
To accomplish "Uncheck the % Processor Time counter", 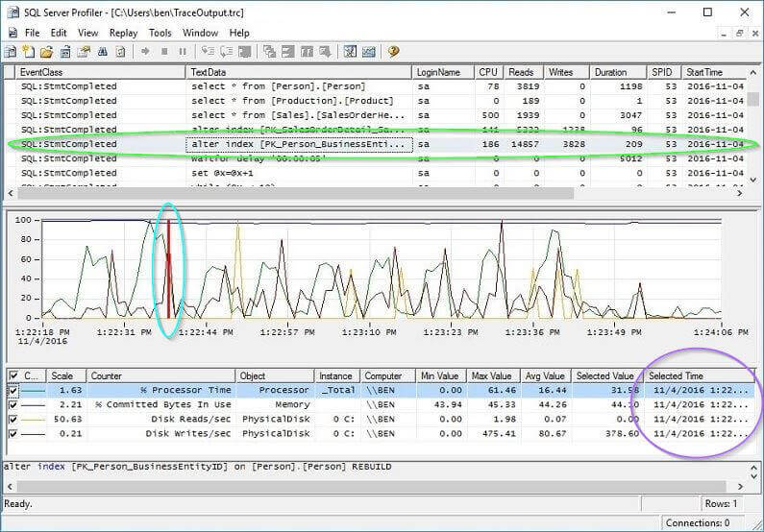I will (x=13, y=391).
